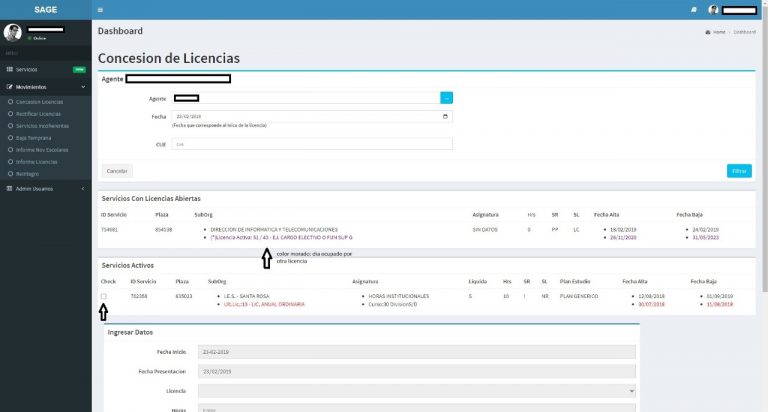Click the CUE input field
768x412 pixels.
tap(312, 144)
